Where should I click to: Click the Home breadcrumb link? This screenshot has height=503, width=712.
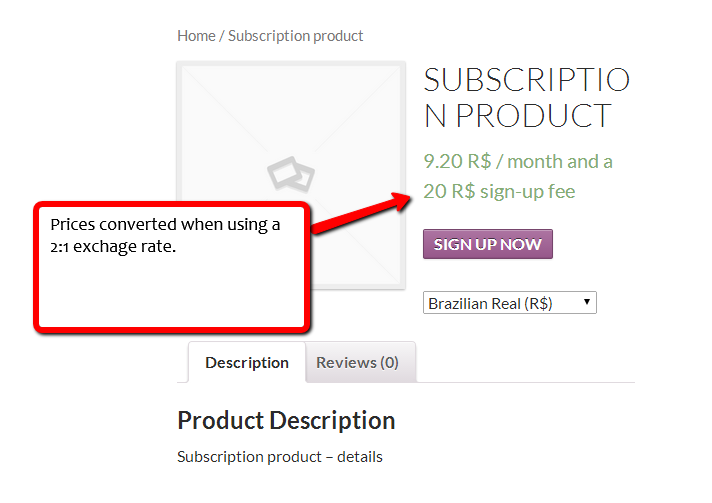tap(196, 36)
